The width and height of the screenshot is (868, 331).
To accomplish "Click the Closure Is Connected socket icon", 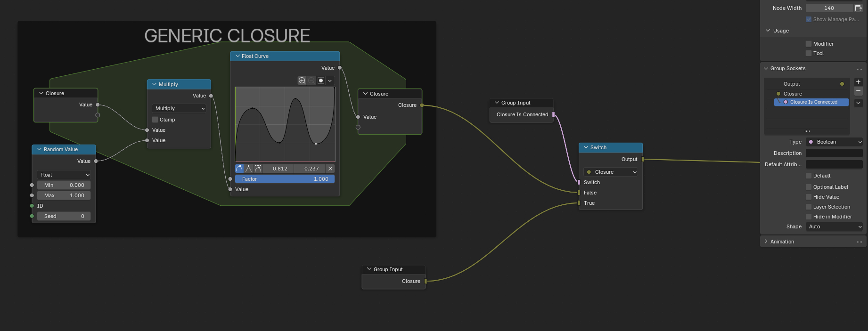I will coord(786,102).
